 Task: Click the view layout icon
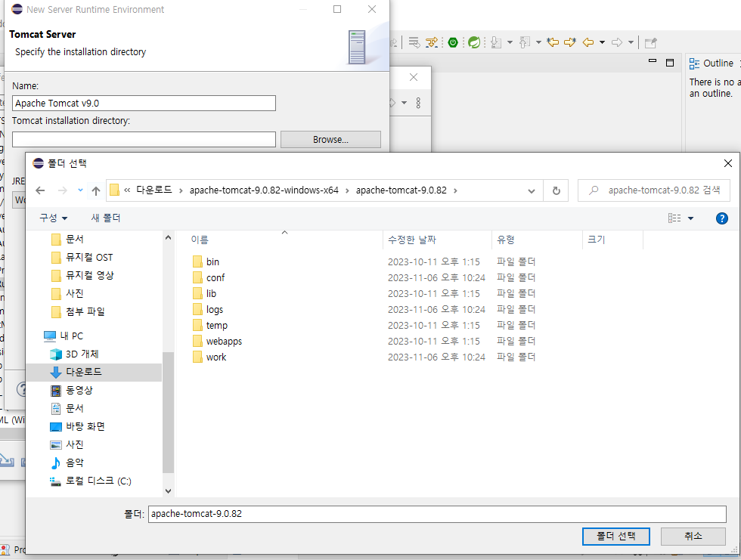(x=674, y=218)
